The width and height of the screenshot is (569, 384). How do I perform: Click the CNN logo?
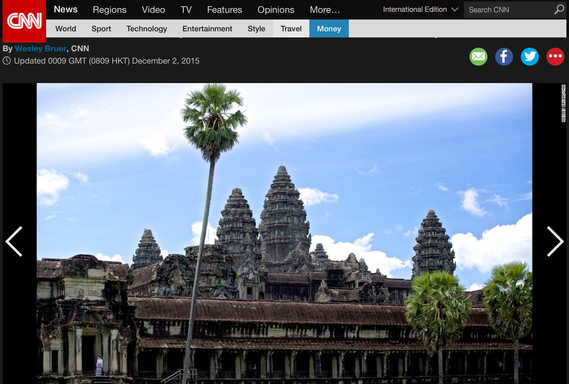point(24,21)
